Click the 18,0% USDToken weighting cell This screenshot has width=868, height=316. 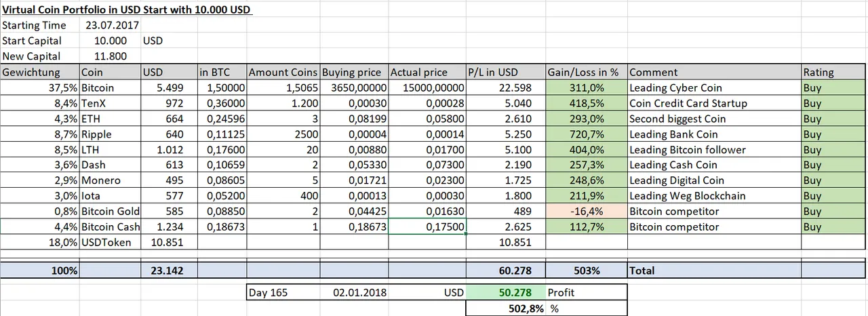point(40,242)
